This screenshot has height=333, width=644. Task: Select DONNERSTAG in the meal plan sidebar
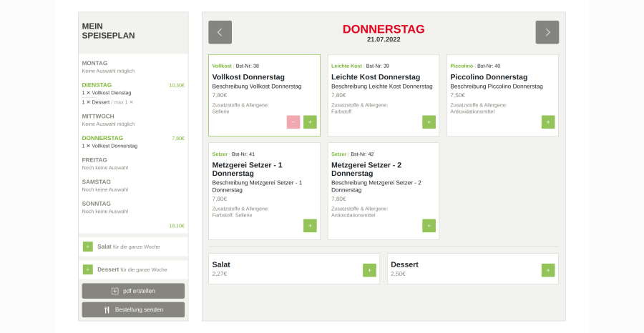102,138
